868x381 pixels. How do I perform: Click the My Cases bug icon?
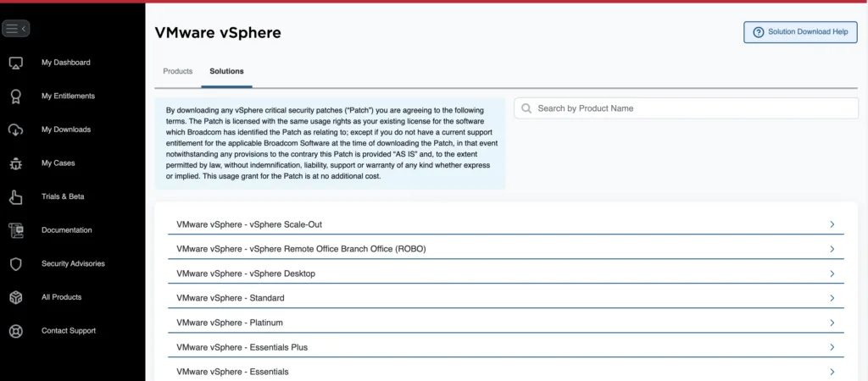click(x=16, y=163)
